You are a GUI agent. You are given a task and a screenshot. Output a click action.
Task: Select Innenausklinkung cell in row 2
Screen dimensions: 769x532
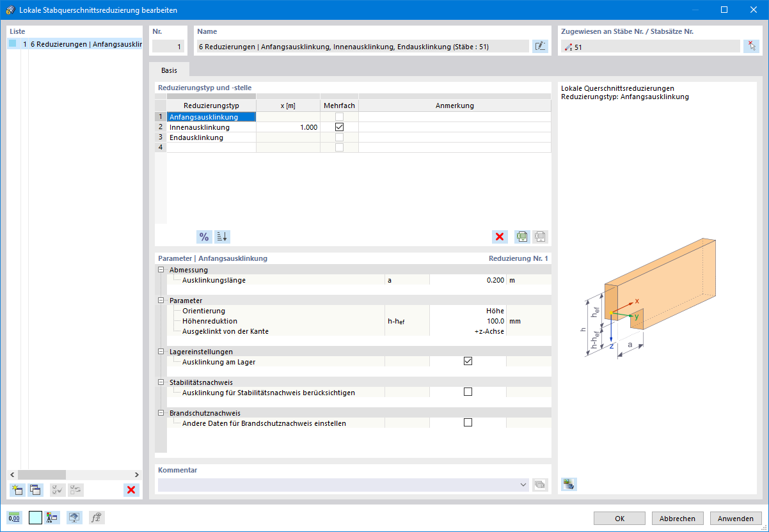tap(211, 127)
